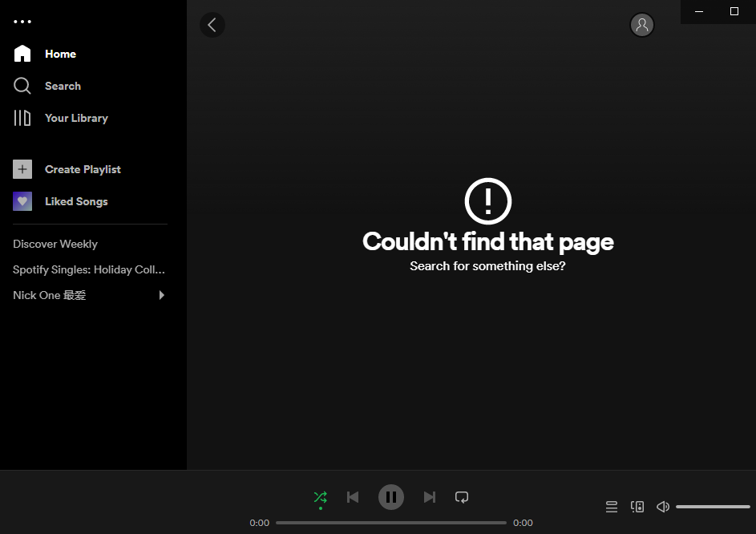This screenshot has height=534, width=756.
Task: Open the Nick One folder
Action: tap(49, 295)
